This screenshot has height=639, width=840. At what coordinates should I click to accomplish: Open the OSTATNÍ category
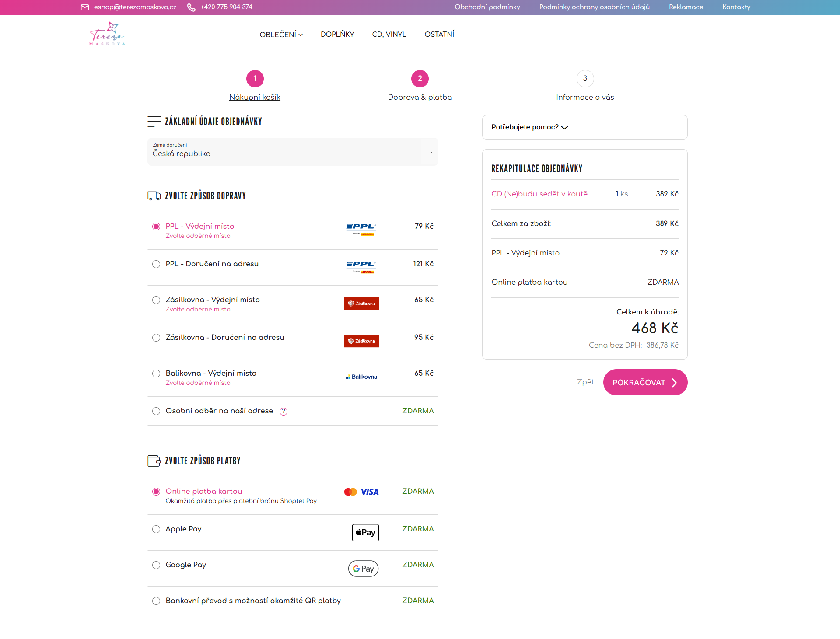tap(439, 35)
